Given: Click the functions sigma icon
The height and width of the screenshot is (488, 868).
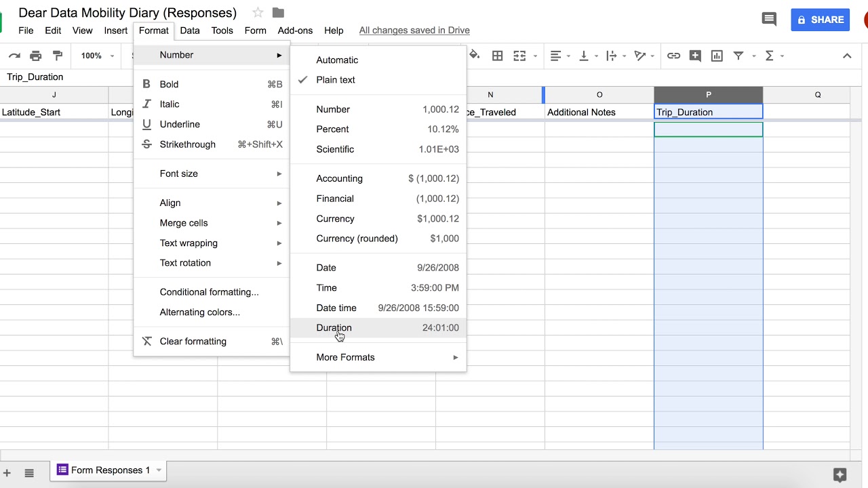Looking at the screenshot, I should (769, 56).
